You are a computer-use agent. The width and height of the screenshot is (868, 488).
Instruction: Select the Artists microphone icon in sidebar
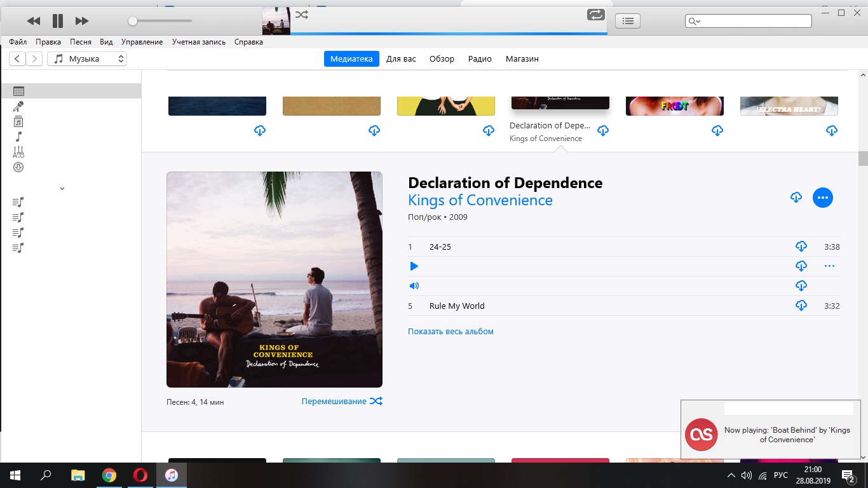18,107
